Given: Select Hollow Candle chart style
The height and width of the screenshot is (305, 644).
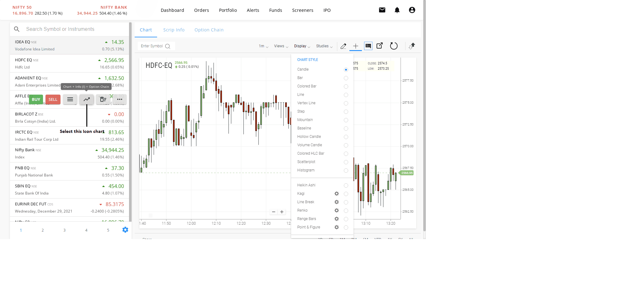Looking at the screenshot, I should (x=346, y=137).
